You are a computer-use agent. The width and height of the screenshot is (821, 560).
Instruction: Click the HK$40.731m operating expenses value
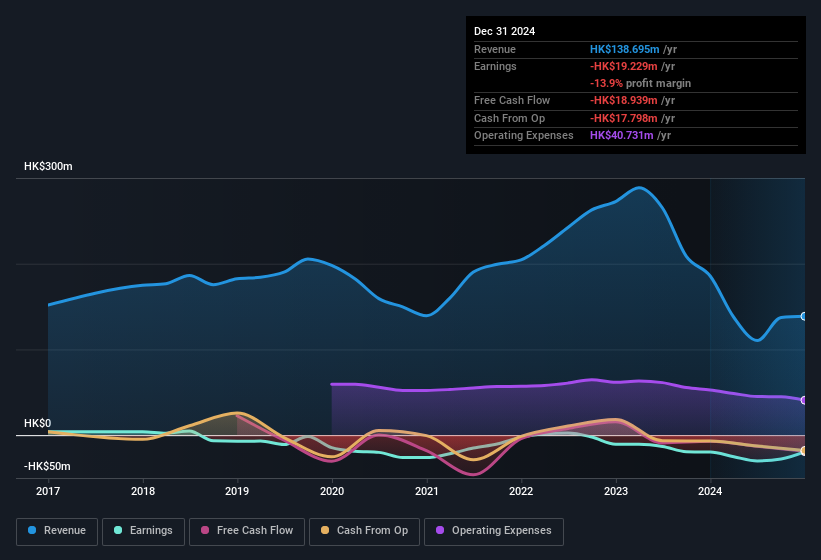coord(622,135)
